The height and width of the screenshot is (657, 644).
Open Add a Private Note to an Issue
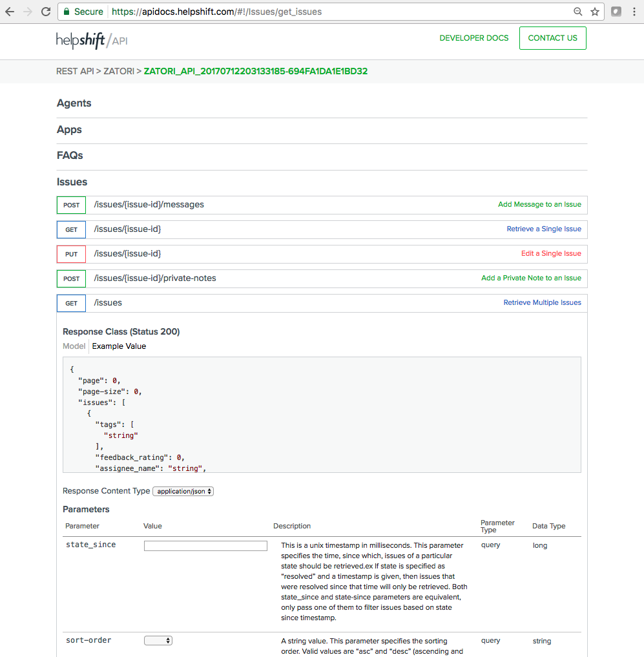[x=531, y=278]
